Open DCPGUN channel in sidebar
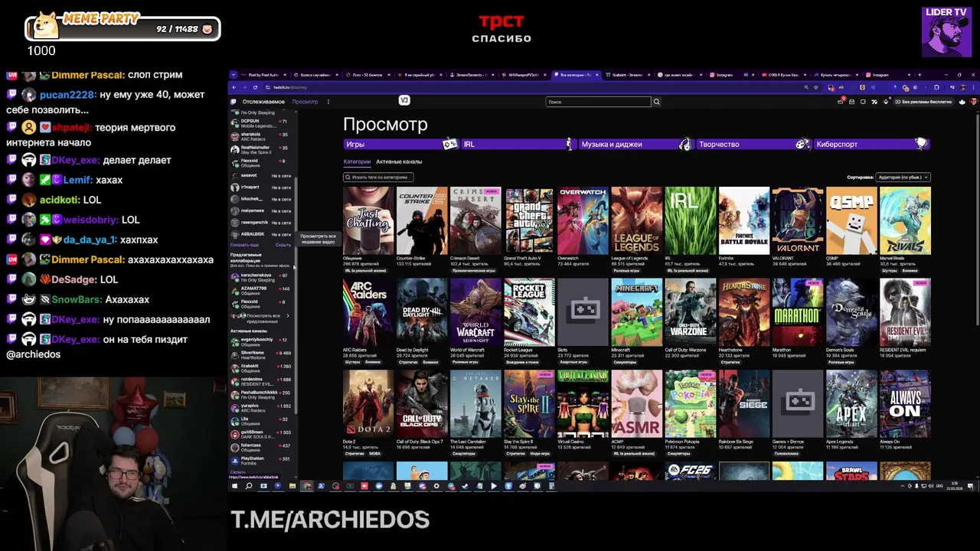 261,123
